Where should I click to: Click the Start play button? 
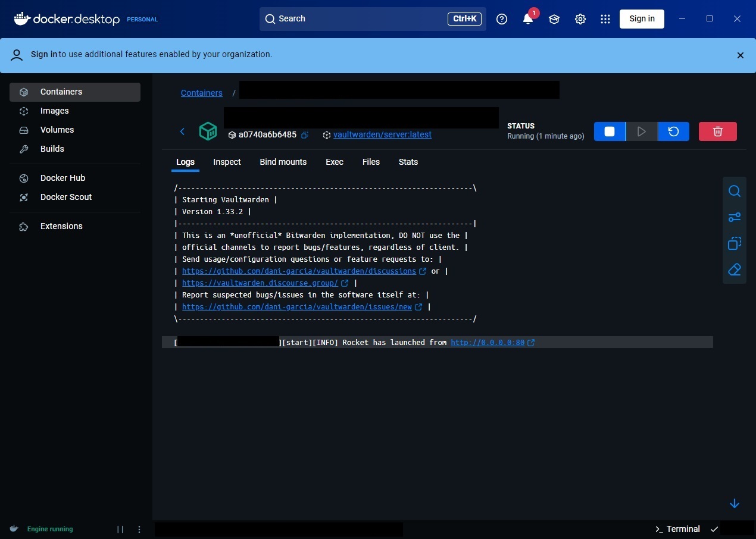pos(642,131)
